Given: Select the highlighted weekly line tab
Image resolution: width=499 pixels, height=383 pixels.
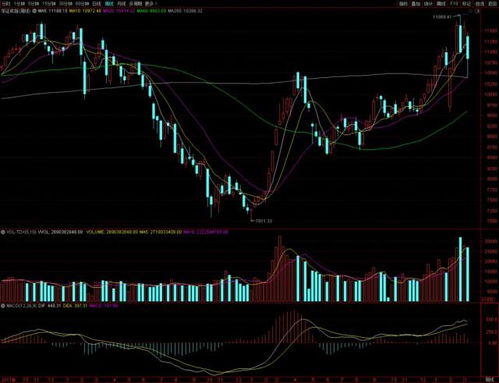Looking at the screenshot, I should click(109, 4).
